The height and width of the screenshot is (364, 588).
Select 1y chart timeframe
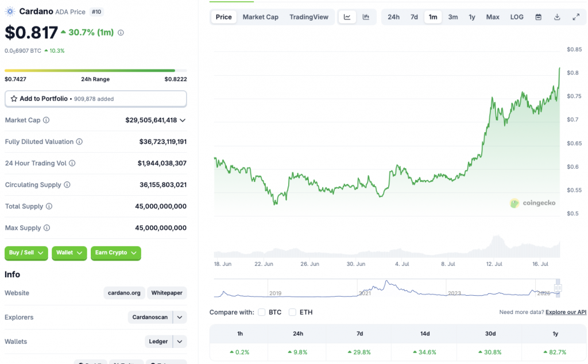472,17
